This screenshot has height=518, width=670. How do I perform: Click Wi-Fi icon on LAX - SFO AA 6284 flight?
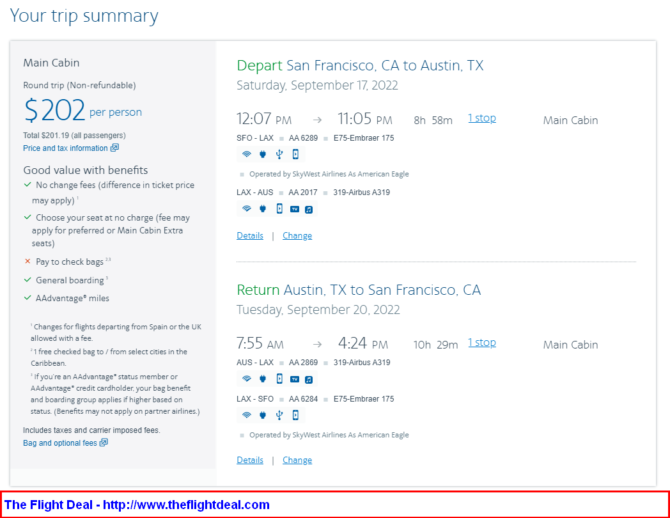[247, 415]
